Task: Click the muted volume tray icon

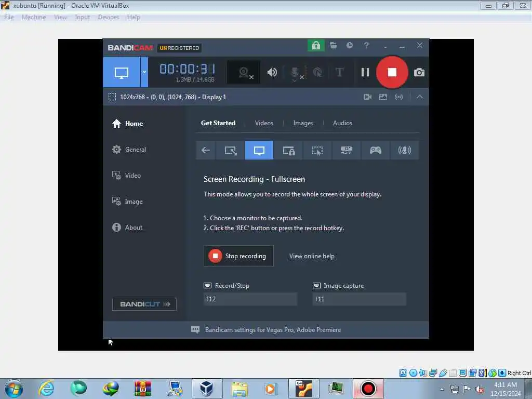Action: tap(480, 390)
